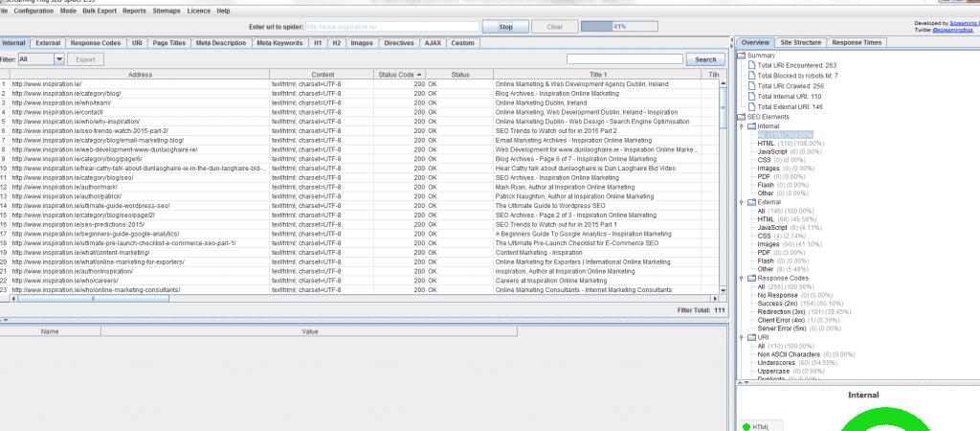
Task: Switch to the AJAX tab
Action: tap(433, 43)
